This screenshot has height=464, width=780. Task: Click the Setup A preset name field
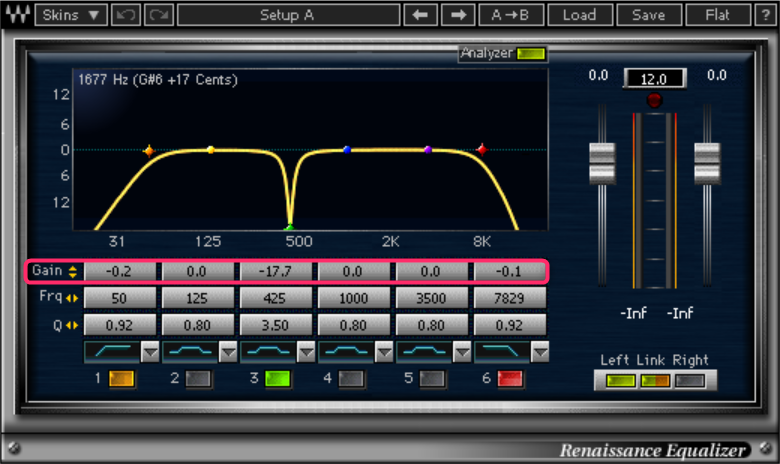click(x=288, y=15)
